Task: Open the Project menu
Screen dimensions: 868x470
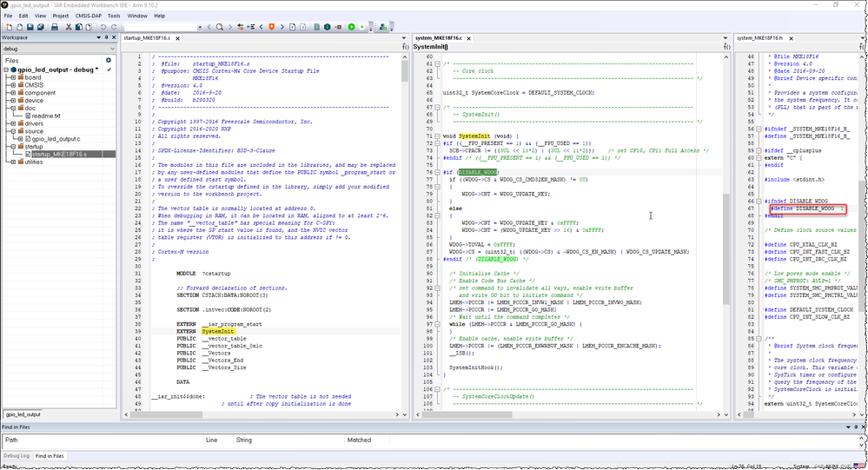Action: pos(60,16)
